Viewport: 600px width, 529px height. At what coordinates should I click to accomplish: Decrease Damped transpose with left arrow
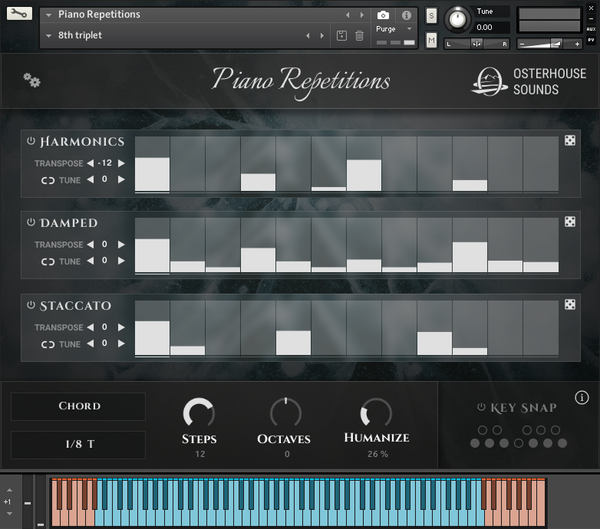[x=90, y=244]
